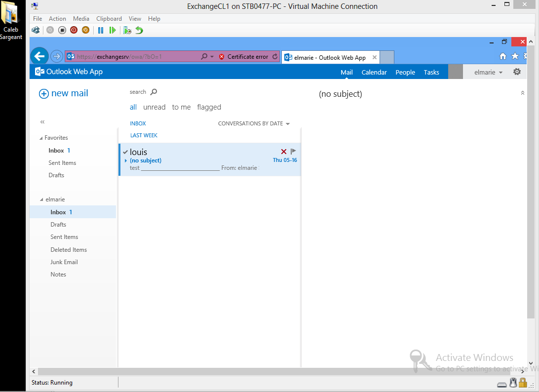This screenshot has height=392, width=539.
Task: Delete the louis message with red X
Action: pyautogui.click(x=284, y=151)
